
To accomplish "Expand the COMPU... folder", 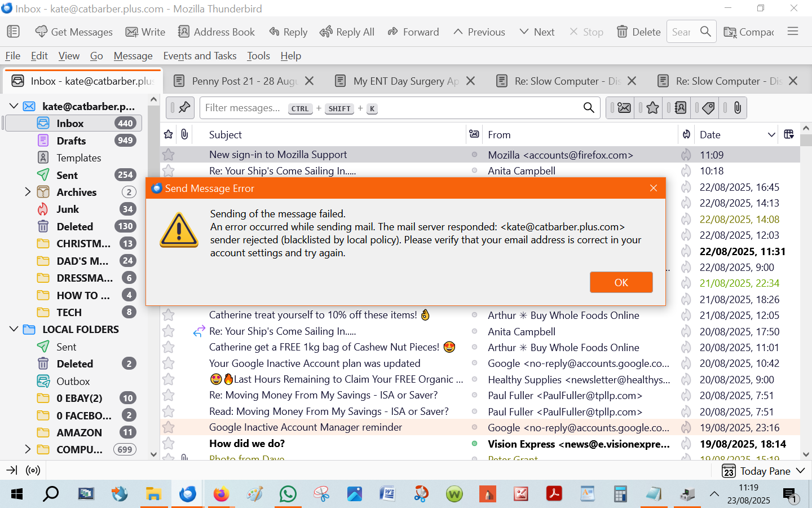I will pos(27,449).
